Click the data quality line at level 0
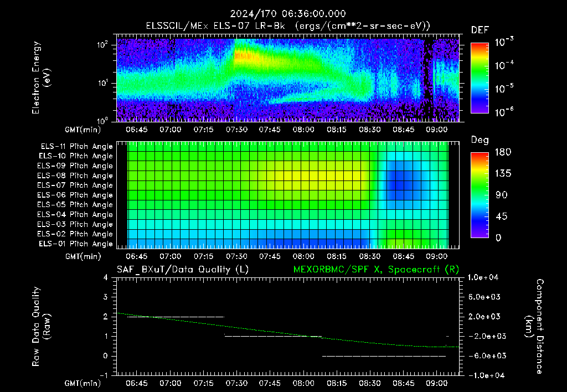This screenshot has height=392, width=567. coord(384,356)
